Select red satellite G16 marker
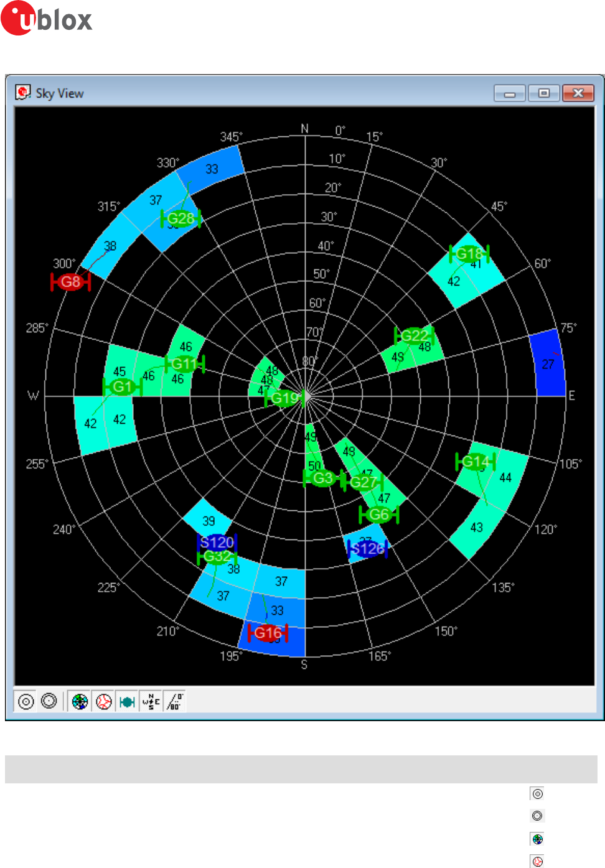The image size is (605, 868). 268,633
